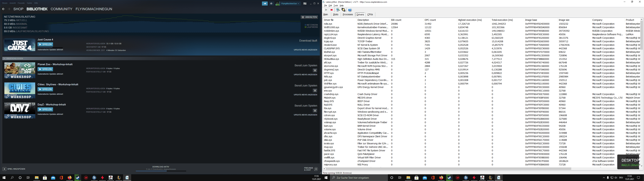Screen dimensions: 644x181
Task: Sort by Driver file column header
Action: point(339,20)
